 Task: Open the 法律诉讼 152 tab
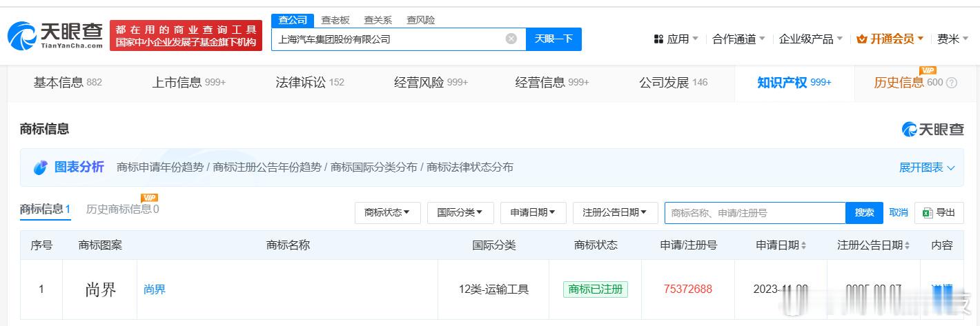pyautogui.click(x=310, y=83)
